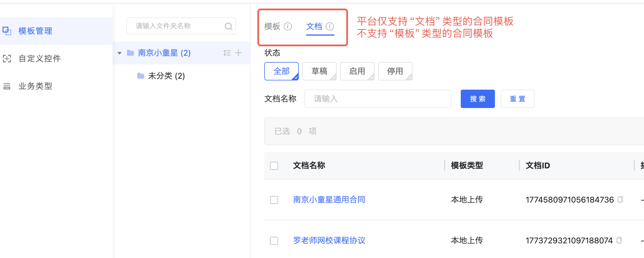Open 业务类型 in the sidebar
The height and width of the screenshot is (258, 644).
pos(35,86)
